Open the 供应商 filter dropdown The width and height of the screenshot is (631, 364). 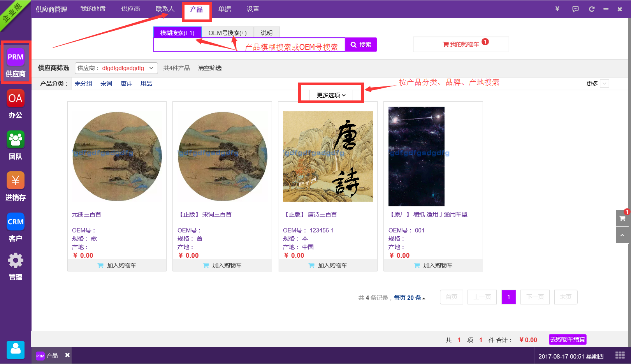(x=116, y=68)
